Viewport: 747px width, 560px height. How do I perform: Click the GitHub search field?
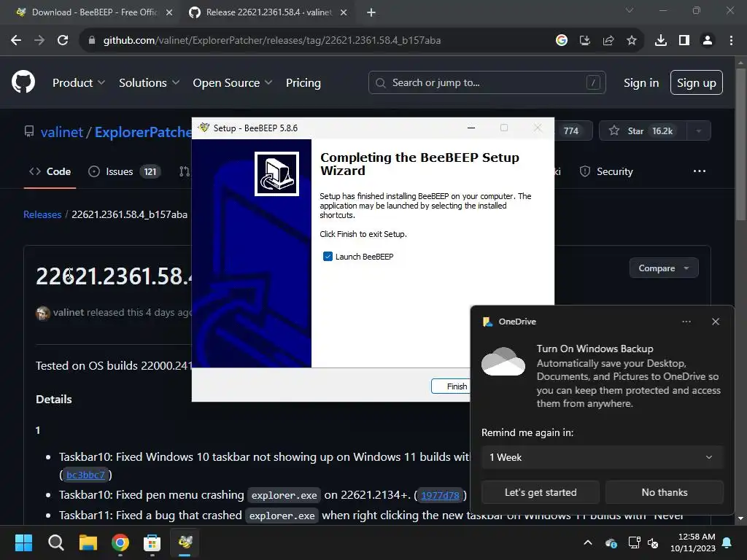(x=487, y=83)
